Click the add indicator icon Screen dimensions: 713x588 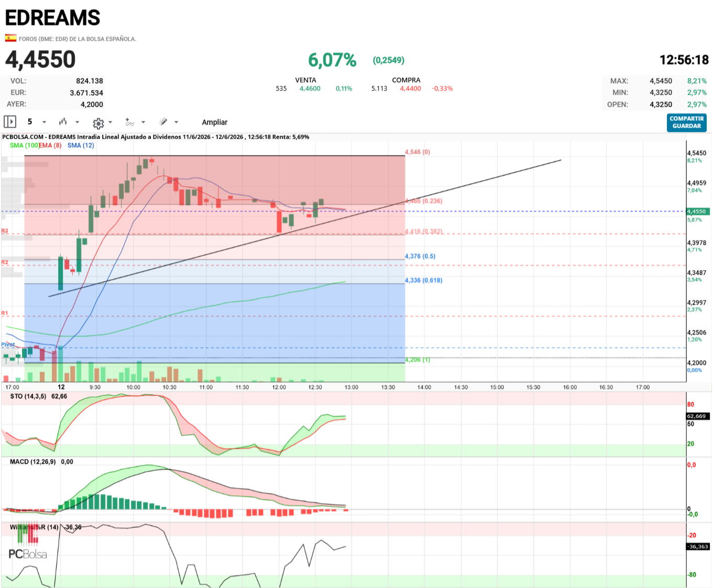129,122
